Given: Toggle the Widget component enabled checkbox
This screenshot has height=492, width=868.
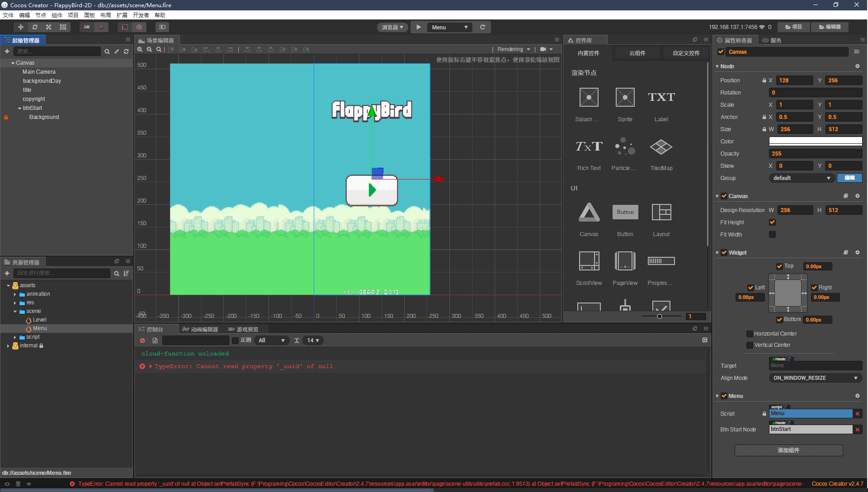Looking at the screenshot, I should 724,253.
